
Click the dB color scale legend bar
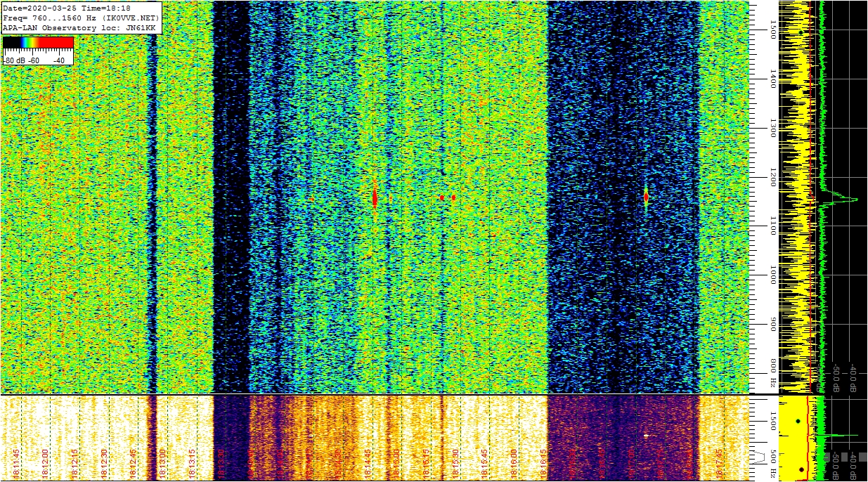[x=38, y=43]
